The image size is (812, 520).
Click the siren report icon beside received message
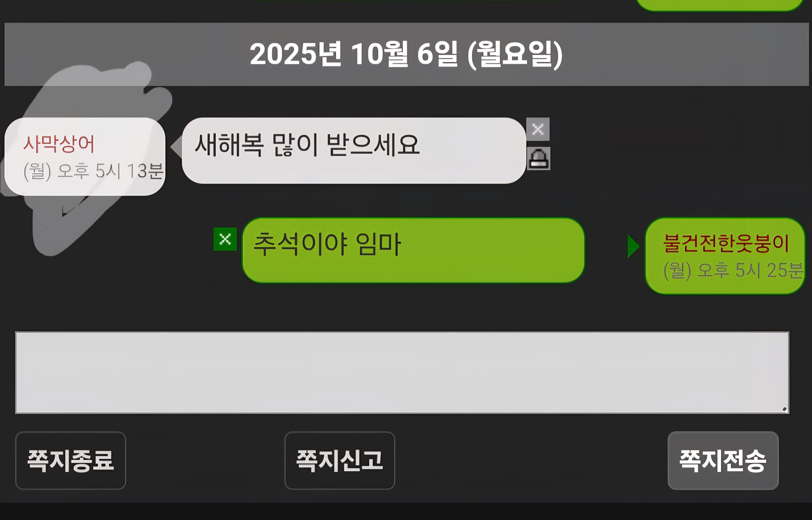point(538,158)
